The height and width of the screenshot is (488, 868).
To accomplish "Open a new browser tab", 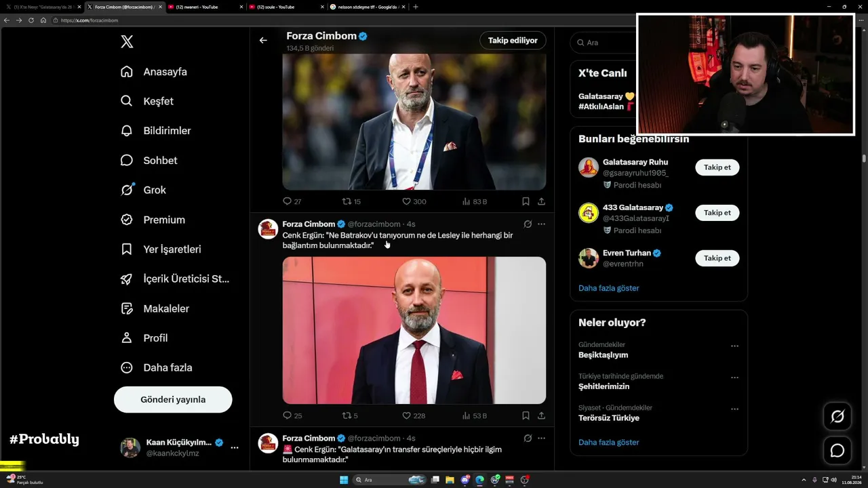I will (x=416, y=7).
